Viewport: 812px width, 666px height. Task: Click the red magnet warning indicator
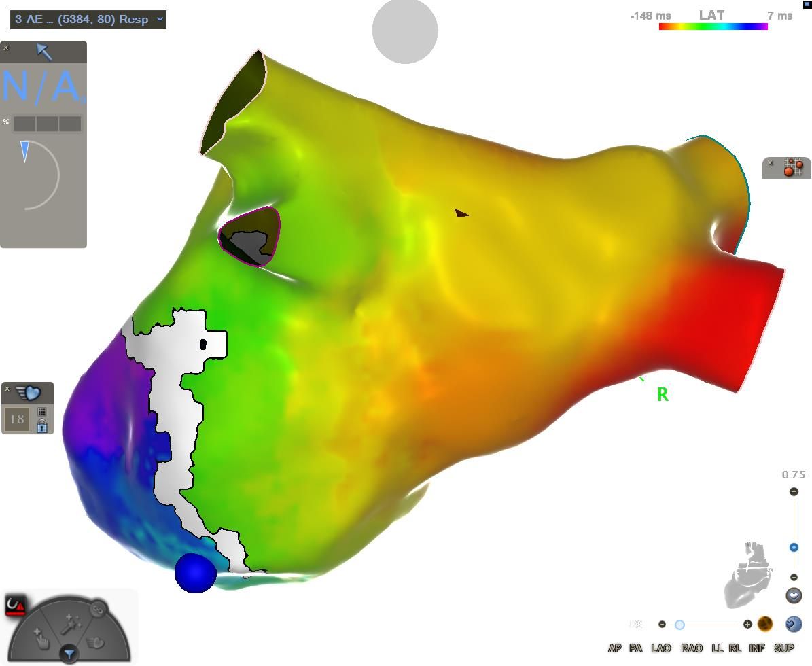tap(15, 605)
